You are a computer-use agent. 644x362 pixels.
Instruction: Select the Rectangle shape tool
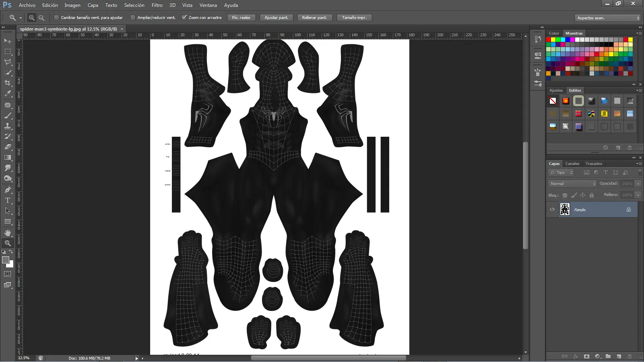8,221
